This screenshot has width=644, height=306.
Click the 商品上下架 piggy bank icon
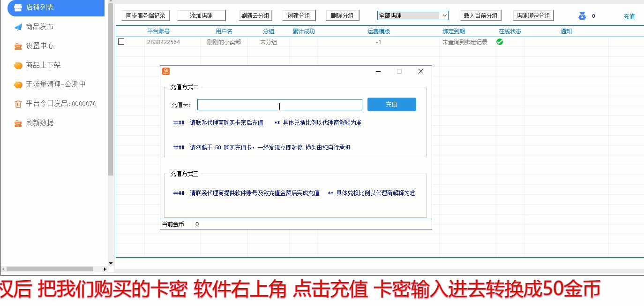pyautogui.click(x=18, y=65)
